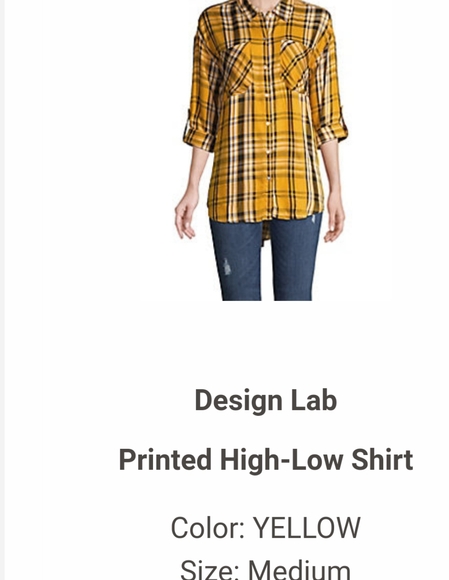Click the gray strip along the left edge
Image resolution: width=449 pixels, height=580 pixels.
(x=2, y=290)
